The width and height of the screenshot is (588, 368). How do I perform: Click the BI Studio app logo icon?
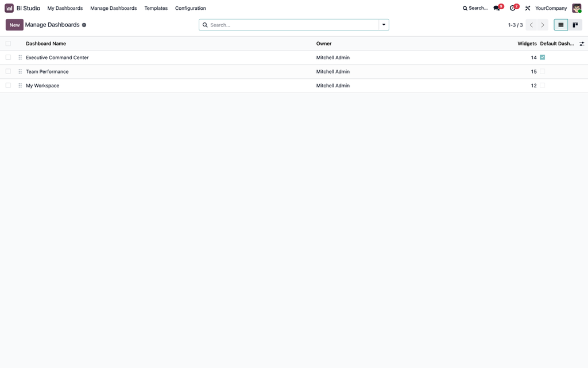[x=9, y=8]
